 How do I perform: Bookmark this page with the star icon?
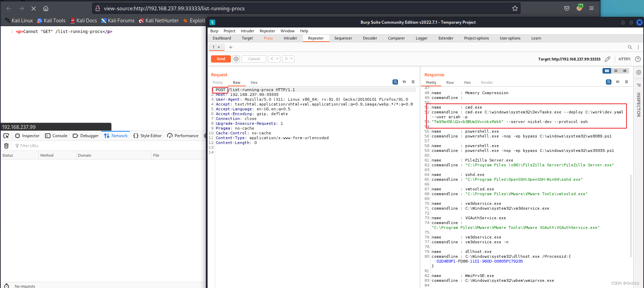pyautogui.click(x=515, y=8)
